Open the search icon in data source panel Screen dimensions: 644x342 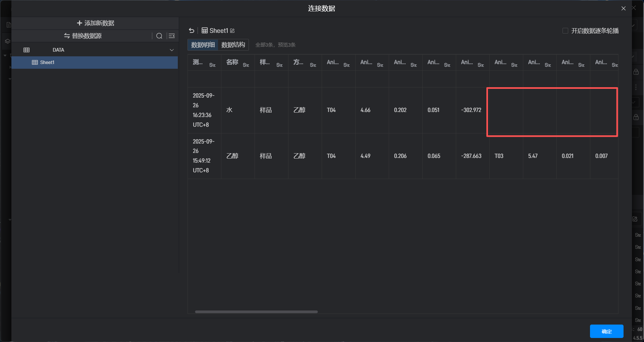159,36
